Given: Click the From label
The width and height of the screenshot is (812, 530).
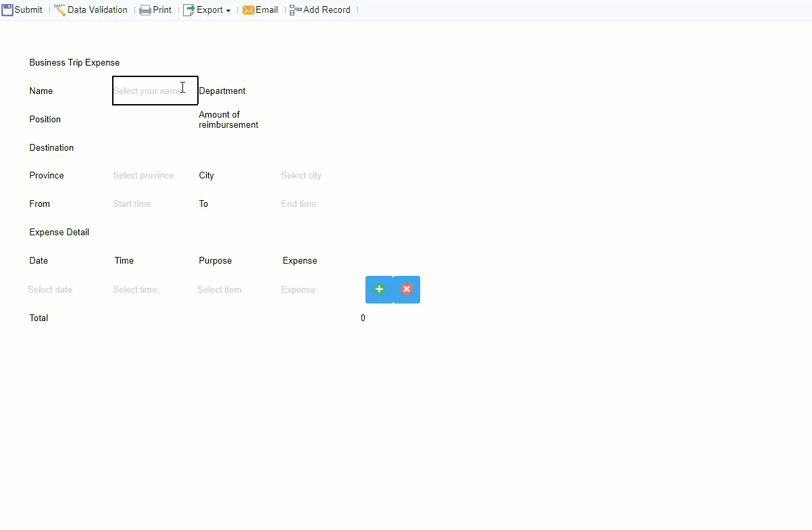Looking at the screenshot, I should [40, 204].
